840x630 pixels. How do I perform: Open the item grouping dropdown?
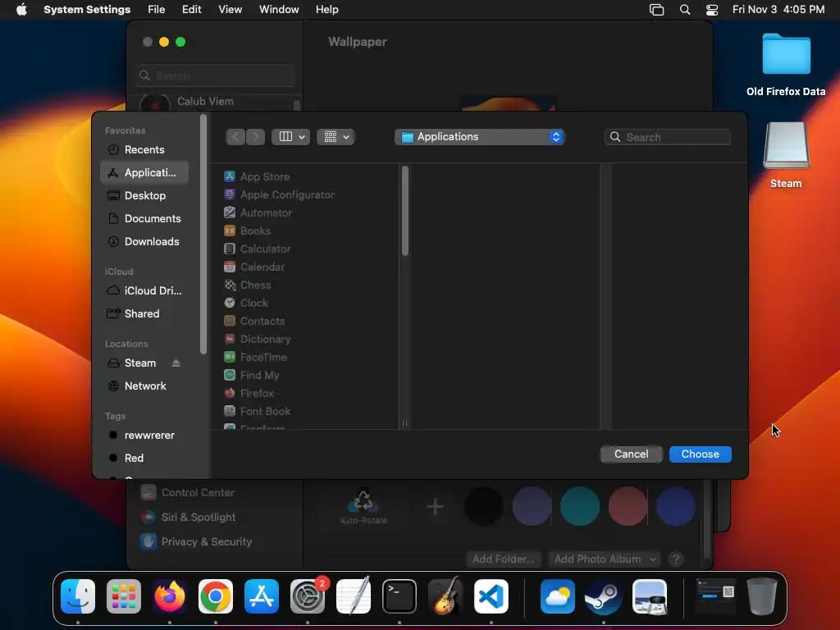[x=336, y=137]
